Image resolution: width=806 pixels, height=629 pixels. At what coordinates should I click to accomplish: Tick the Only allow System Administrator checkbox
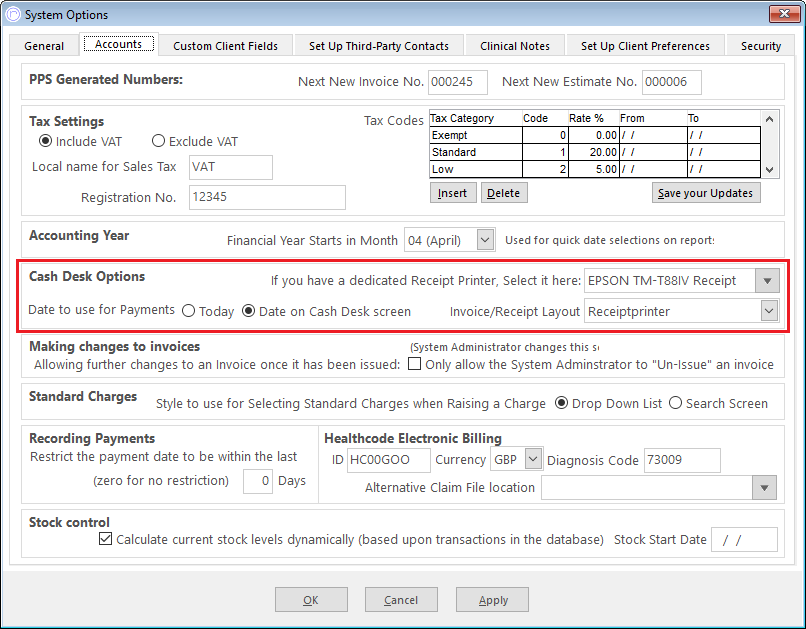tap(414, 364)
